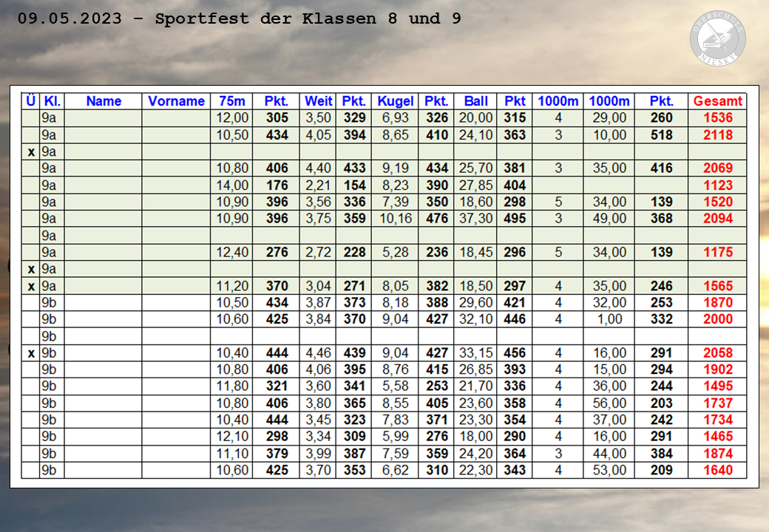Image resolution: width=769 pixels, height=532 pixels.
Task: Click the 'Ball' column header
Action: (x=475, y=101)
